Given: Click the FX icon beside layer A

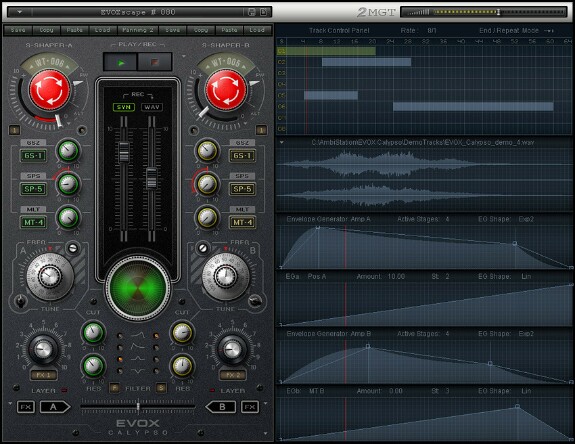Looking at the screenshot, I should [26, 407].
